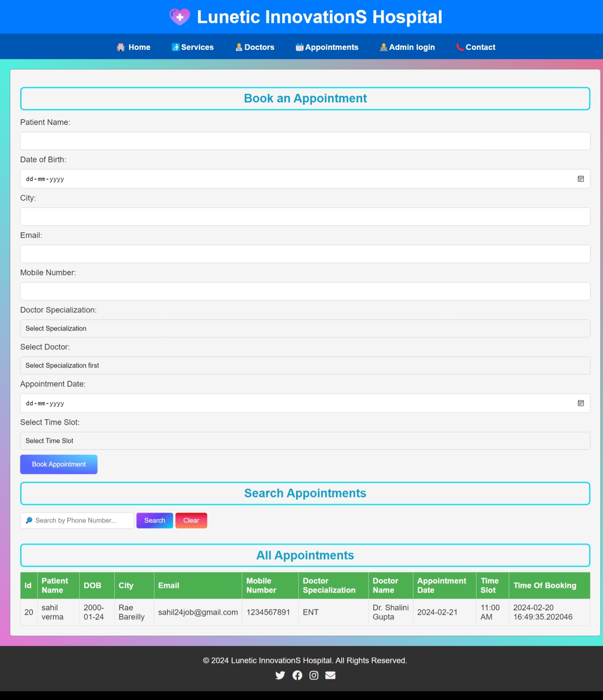Open calendar picker for Appointment Date
The image size is (603, 700).
coord(580,403)
